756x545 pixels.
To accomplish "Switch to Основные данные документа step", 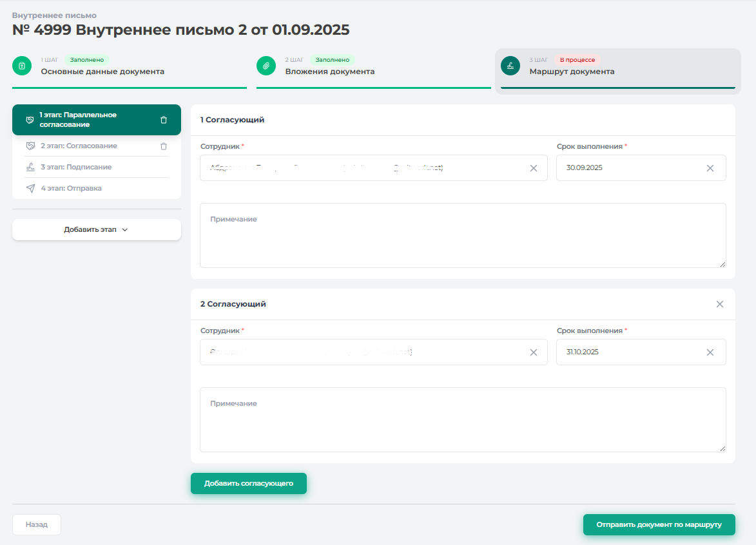I will tap(102, 72).
